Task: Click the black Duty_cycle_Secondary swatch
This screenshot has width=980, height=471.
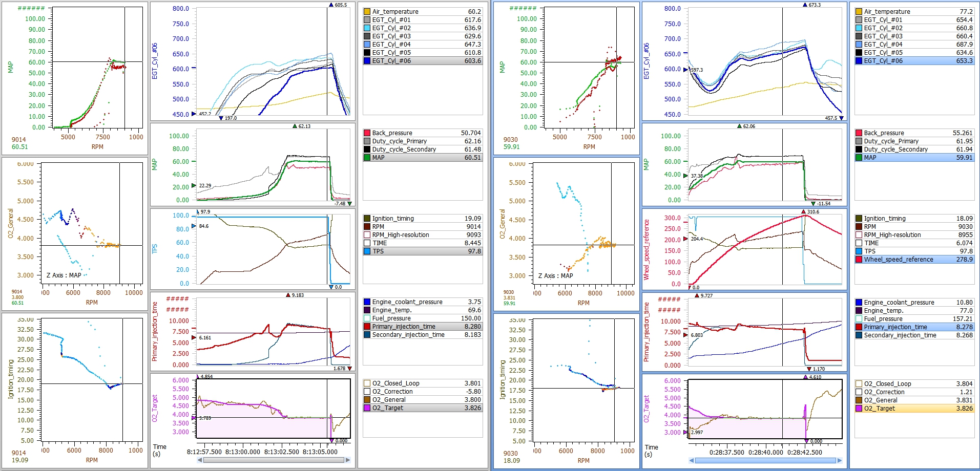Action: coord(367,149)
